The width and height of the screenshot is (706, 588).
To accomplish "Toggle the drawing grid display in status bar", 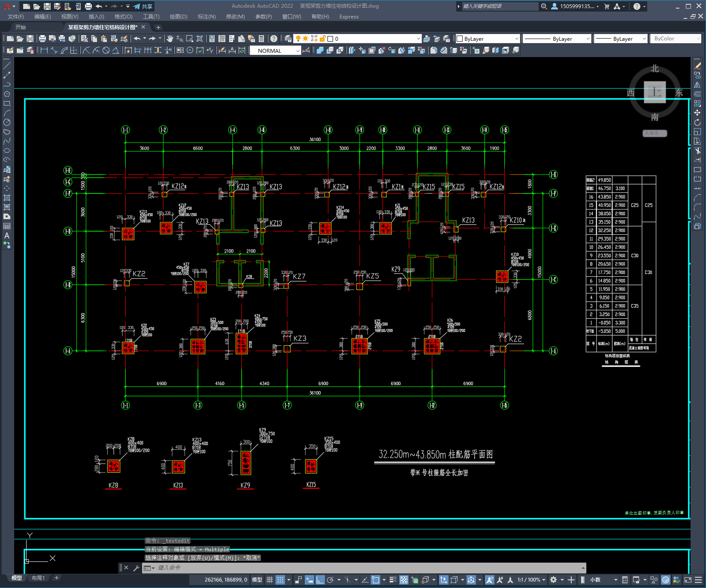I will [x=270, y=580].
